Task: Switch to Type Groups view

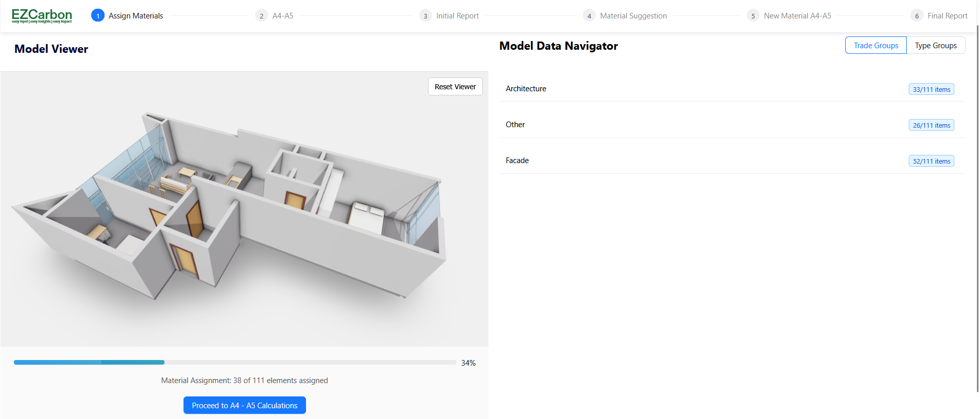Action: tap(935, 45)
